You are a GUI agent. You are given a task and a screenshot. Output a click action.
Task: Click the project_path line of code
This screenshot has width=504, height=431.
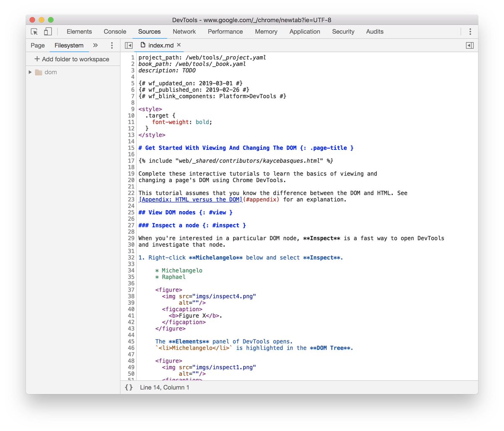(x=202, y=57)
